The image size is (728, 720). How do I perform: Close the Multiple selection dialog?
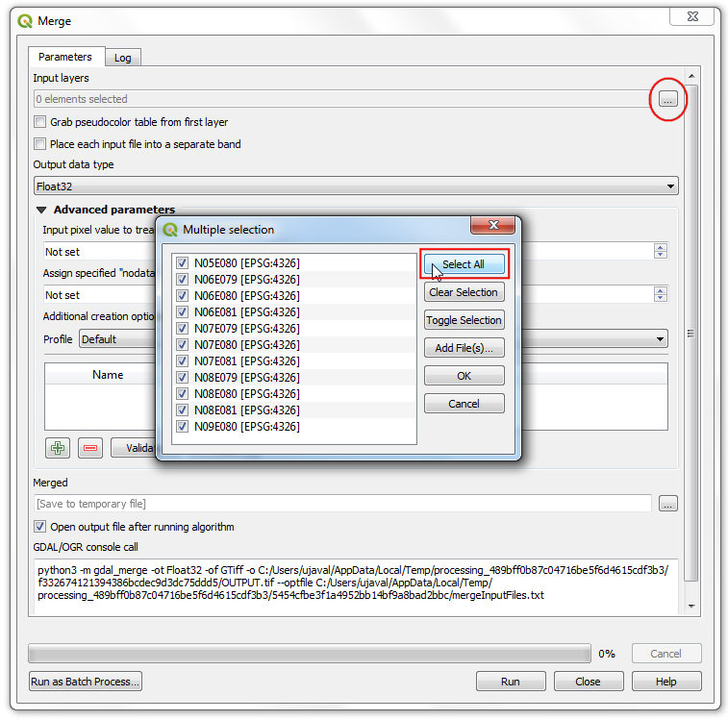tap(494, 225)
